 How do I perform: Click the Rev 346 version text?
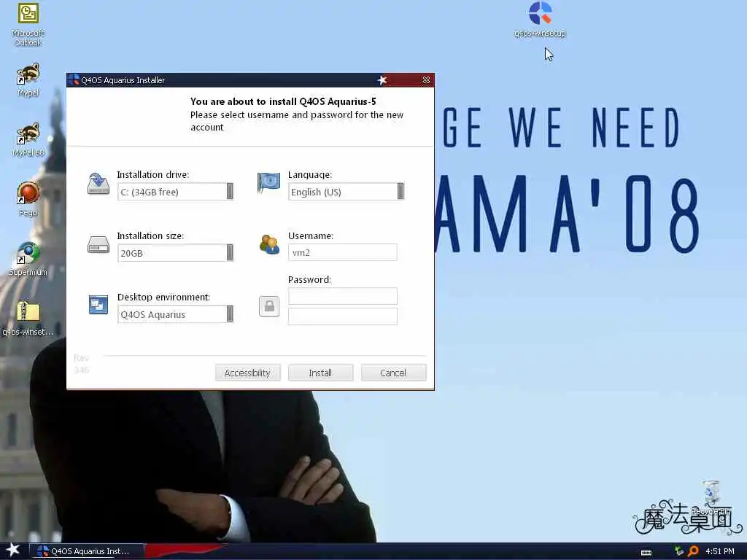[x=82, y=364]
